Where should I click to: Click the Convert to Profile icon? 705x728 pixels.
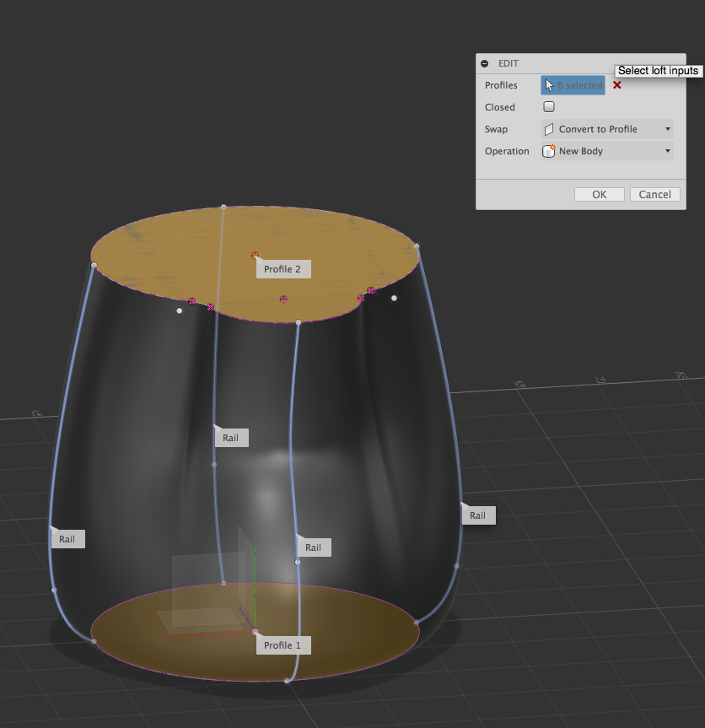(549, 129)
